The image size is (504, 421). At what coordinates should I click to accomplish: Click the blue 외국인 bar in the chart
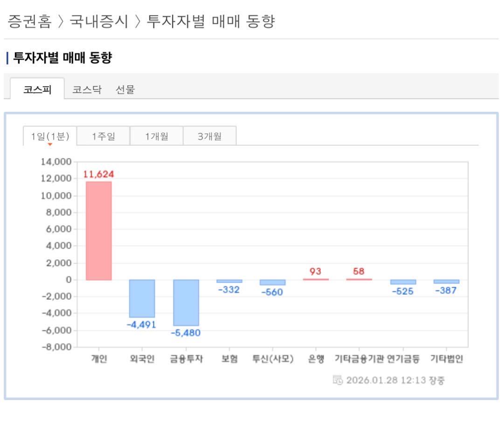(x=142, y=298)
